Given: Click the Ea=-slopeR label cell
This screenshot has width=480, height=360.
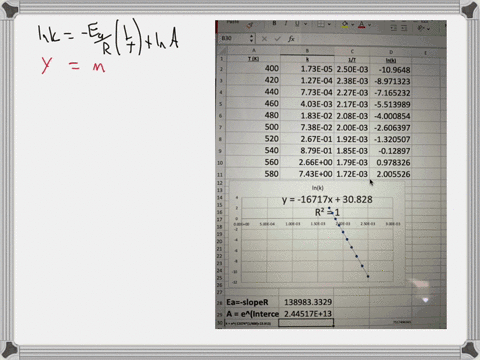Looking at the screenshot, I should click(x=252, y=302).
